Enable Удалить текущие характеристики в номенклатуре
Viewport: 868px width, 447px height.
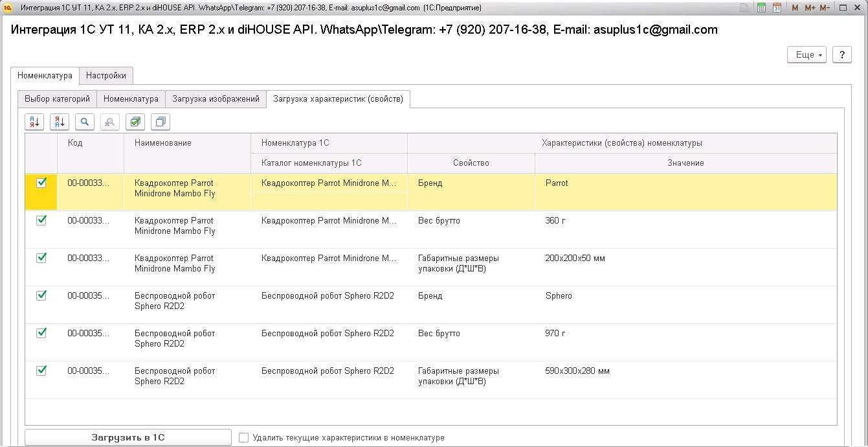point(244,438)
